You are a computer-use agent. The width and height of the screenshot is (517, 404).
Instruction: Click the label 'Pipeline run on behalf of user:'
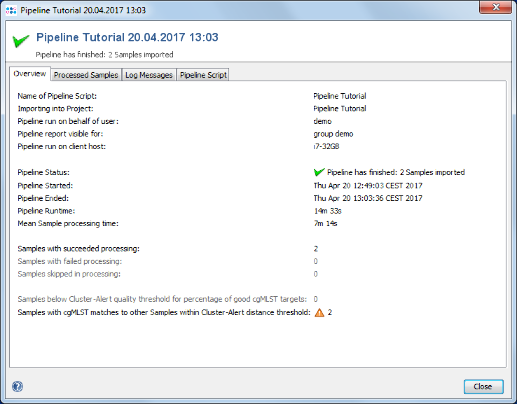click(x=68, y=121)
